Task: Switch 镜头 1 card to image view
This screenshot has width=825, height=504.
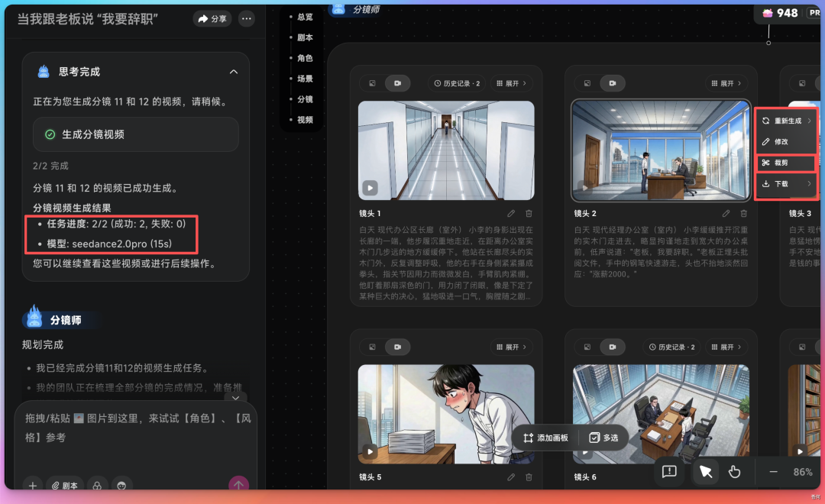Action: point(372,82)
